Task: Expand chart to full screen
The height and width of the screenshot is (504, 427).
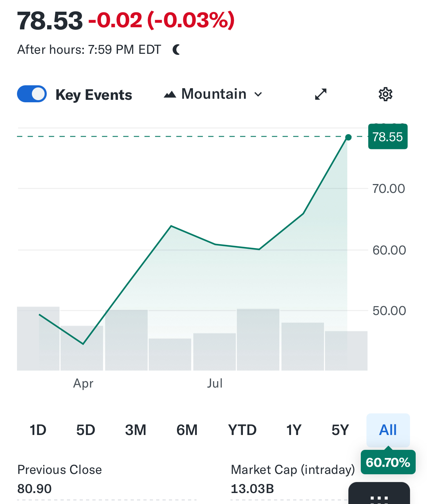Action: click(321, 94)
